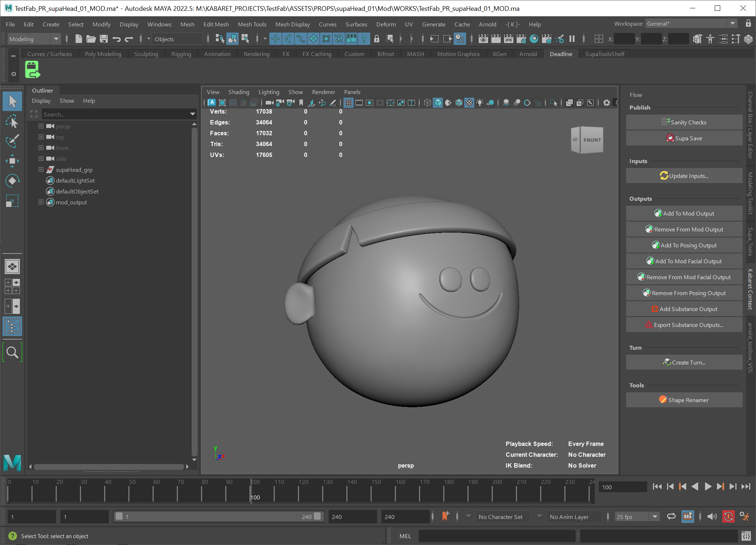The height and width of the screenshot is (545, 756).
Task: Activate the Lasso select tool
Action: point(12,122)
